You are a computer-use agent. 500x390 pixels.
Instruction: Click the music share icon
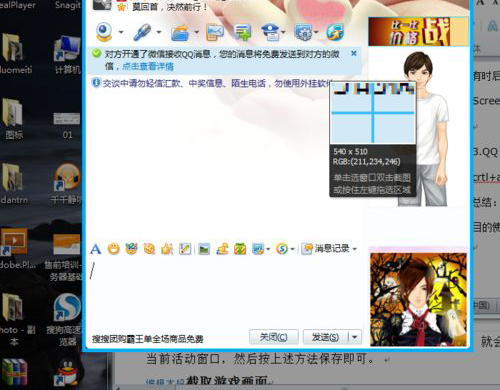222,249
